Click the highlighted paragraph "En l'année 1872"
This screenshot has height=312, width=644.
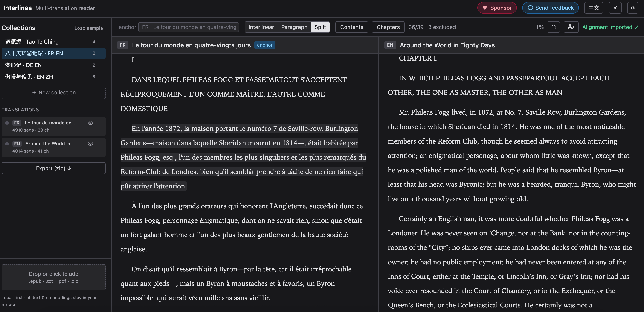(243, 157)
